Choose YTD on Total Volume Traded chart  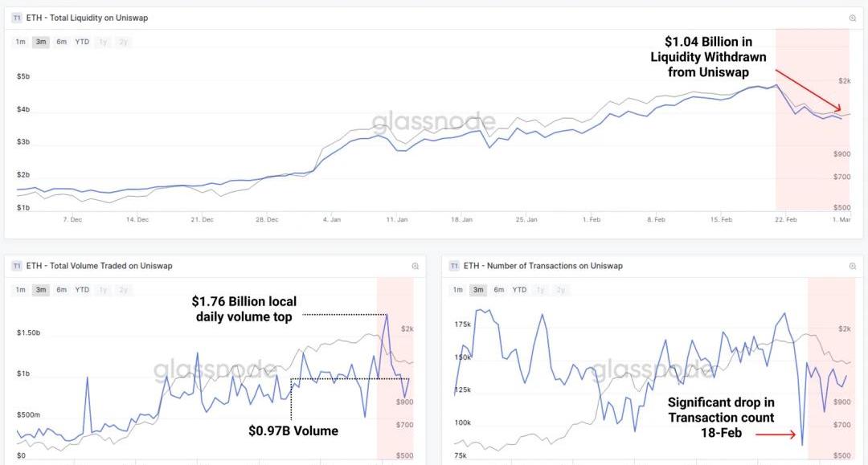82,289
